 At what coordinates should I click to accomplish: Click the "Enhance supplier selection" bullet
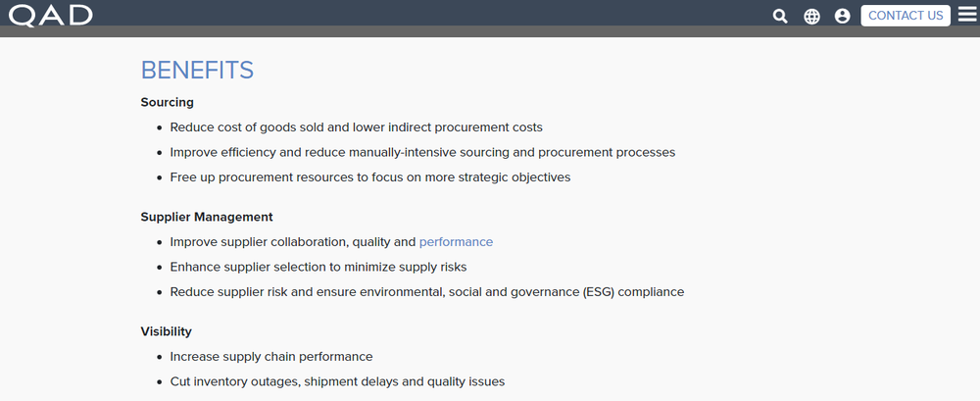[x=318, y=267]
